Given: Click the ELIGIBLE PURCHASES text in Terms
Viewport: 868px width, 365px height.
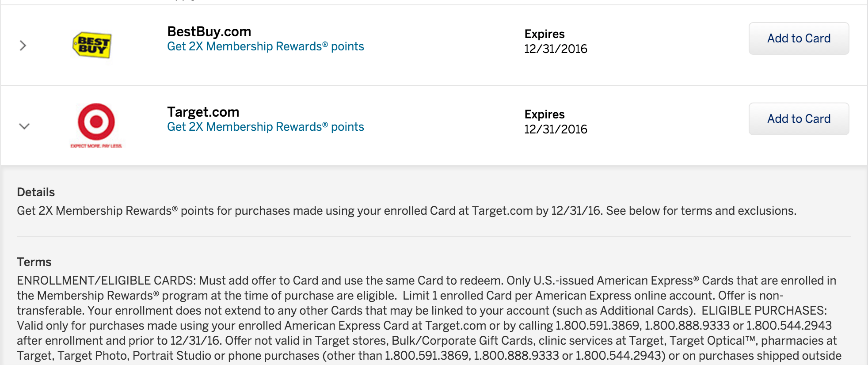Looking at the screenshot, I should point(764,311).
